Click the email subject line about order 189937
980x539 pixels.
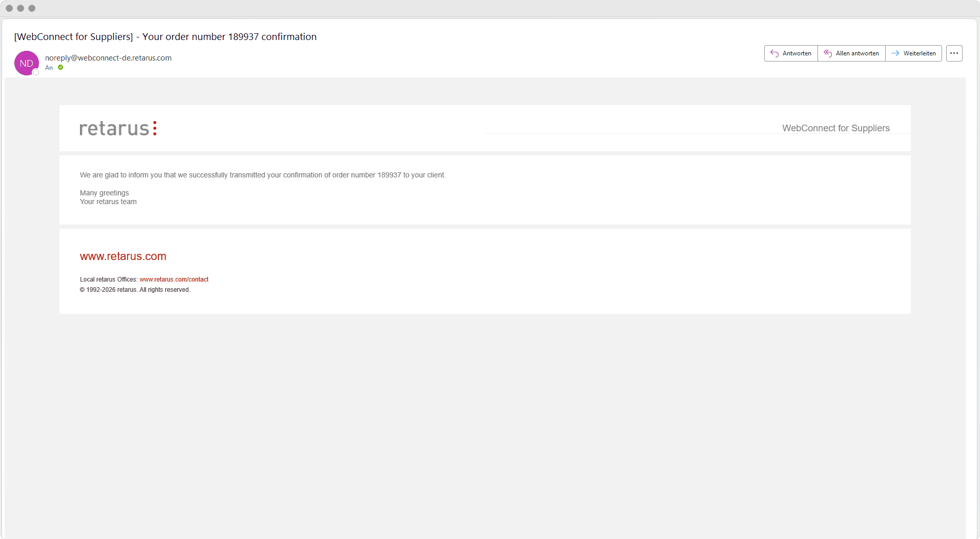165,37
